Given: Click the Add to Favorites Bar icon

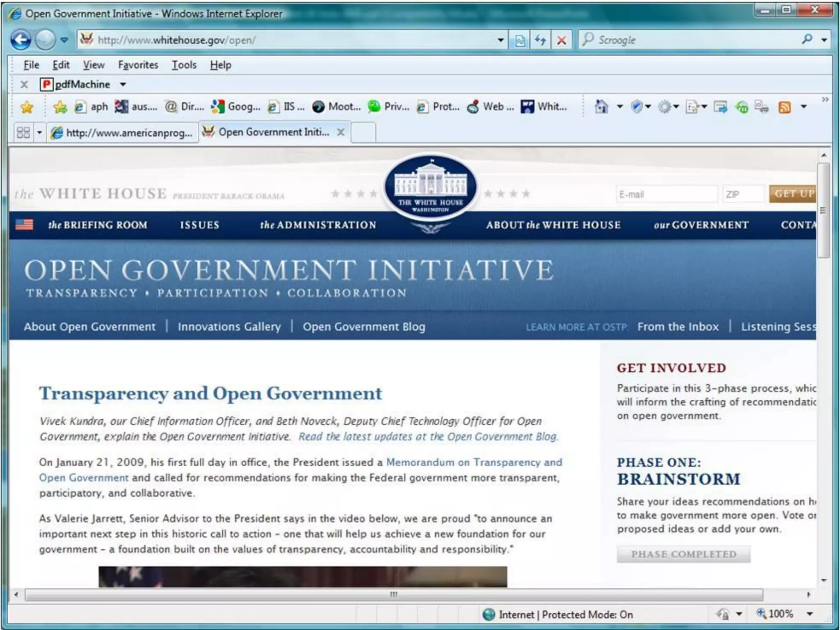Looking at the screenshot, I should (60, 107).
